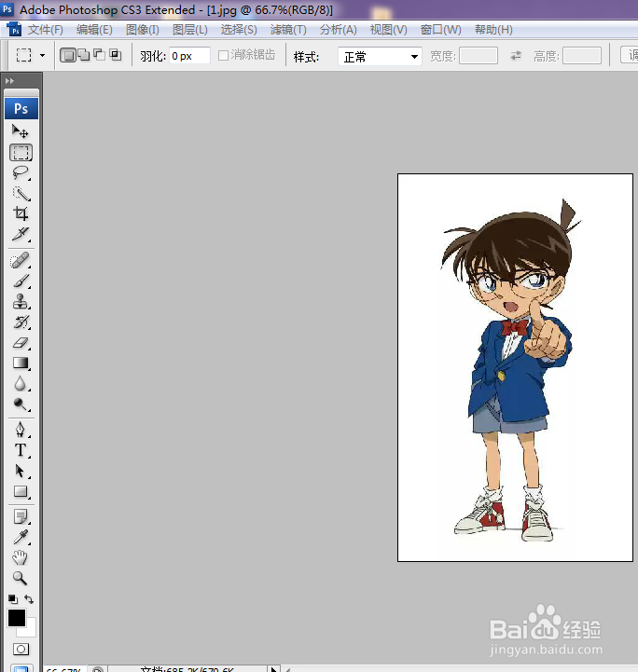The image size is (638, 672).
Task: Open the 选择(S) menu
Action: [239, 30]
